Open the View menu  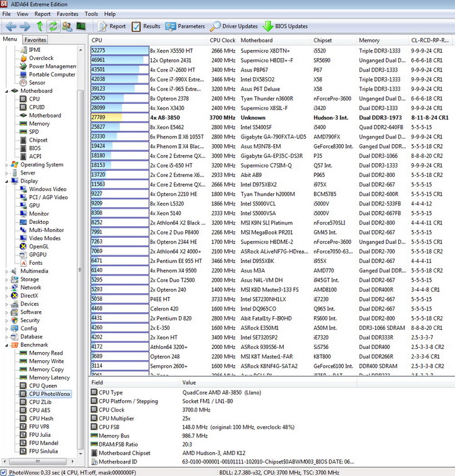pyautogui.click(x=23, y=14)
